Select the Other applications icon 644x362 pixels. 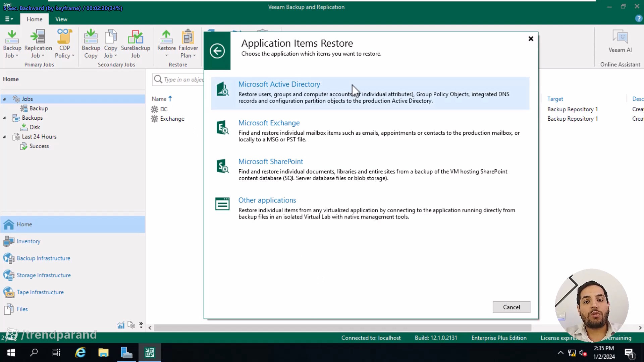tap(222, 204)
